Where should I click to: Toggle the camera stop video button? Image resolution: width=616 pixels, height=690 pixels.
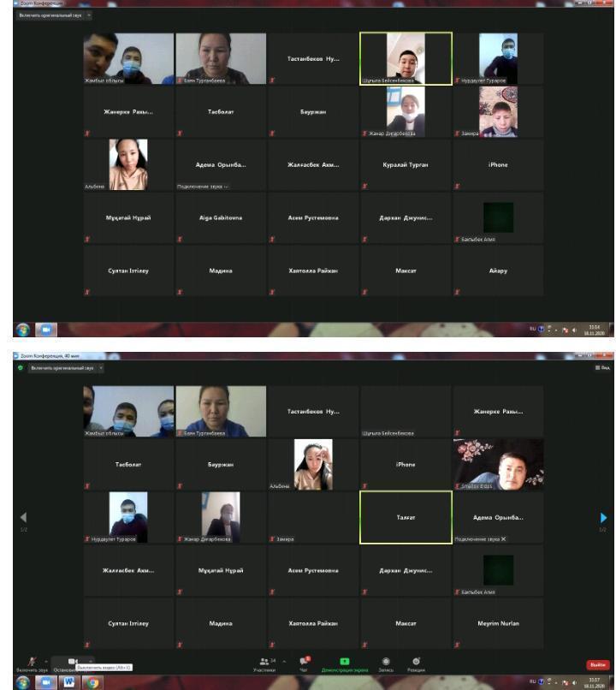[x=72, y=660]
